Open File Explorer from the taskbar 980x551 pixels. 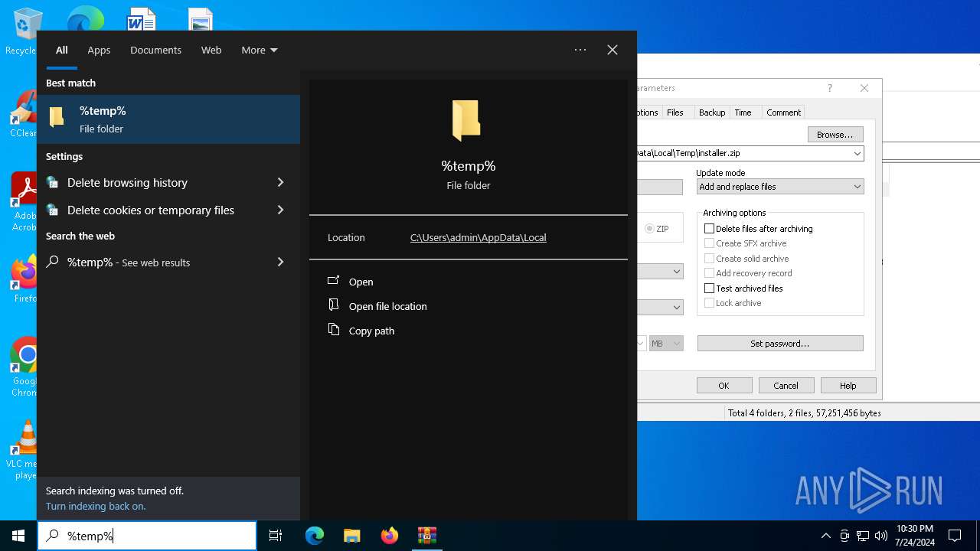351,536
